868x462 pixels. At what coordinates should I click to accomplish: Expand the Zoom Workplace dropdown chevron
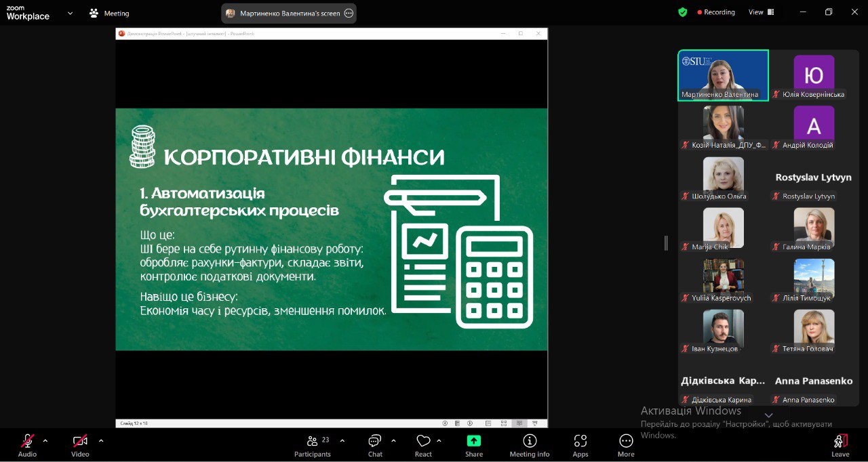point(70,13)
